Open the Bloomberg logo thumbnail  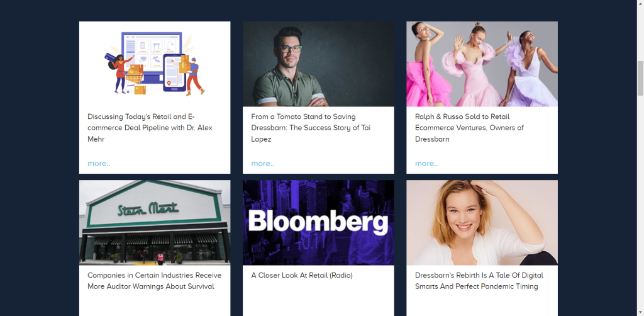(318, 223)
